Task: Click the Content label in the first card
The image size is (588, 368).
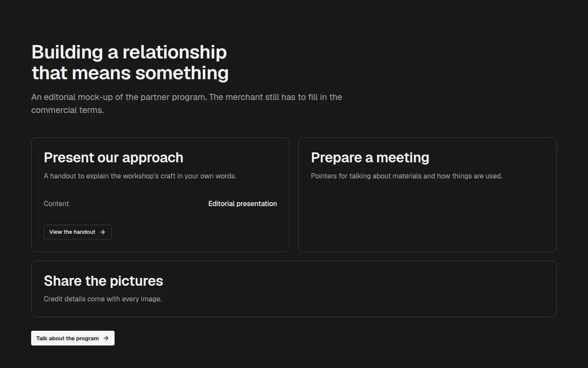Action: coord(56,203)
